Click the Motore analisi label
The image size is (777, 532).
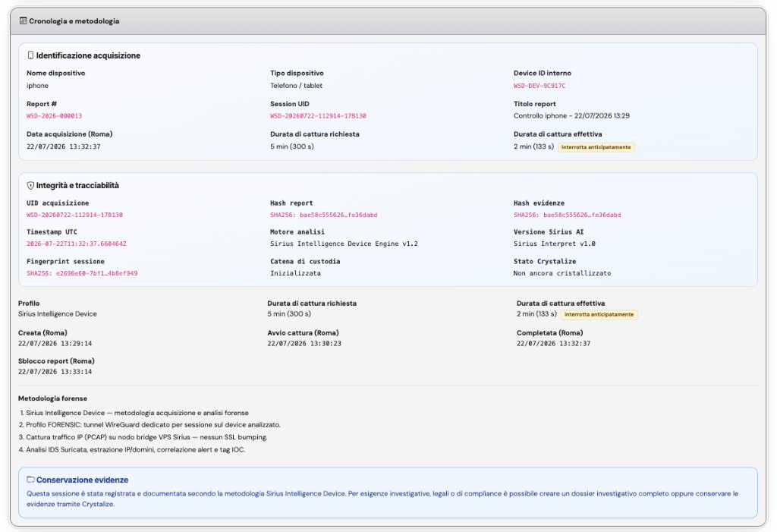pos(297,231)
